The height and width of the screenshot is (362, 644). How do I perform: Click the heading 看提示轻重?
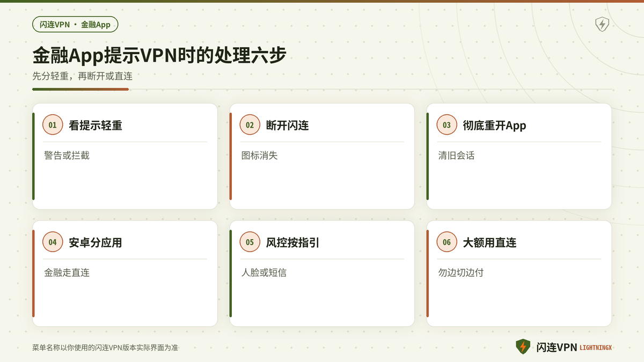coord(96,125)
